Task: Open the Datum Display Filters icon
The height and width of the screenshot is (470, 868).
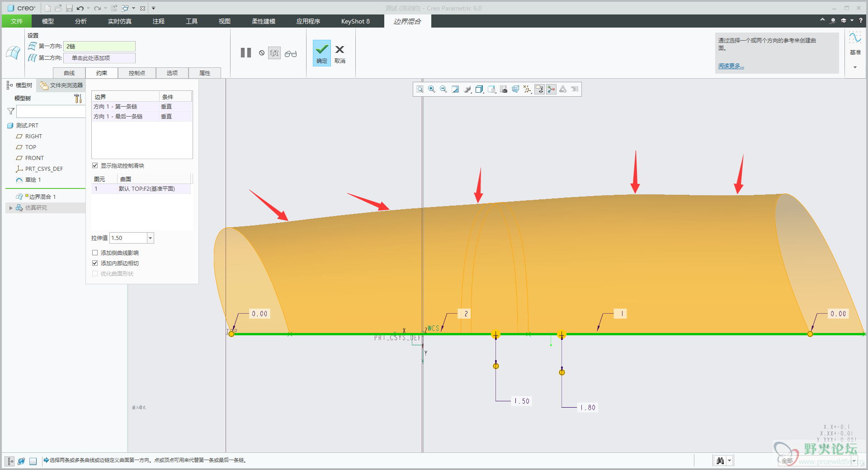Action: click(x=528, y=89)
